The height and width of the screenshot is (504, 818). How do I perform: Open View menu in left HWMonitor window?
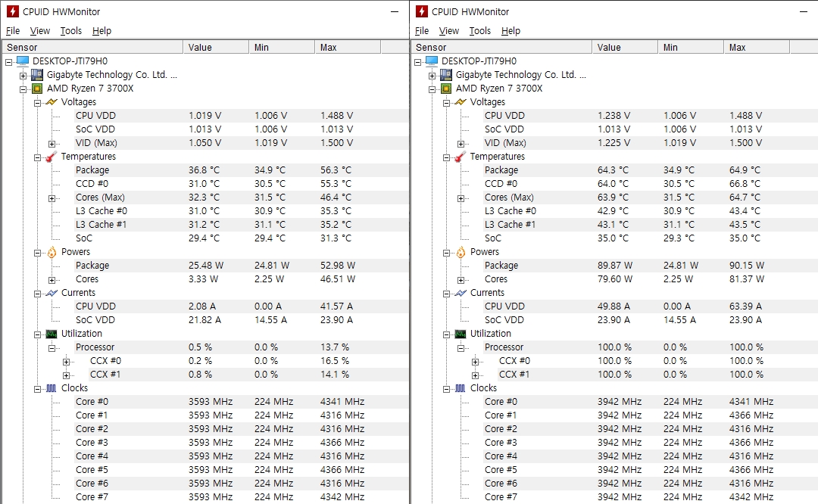pyautogui.click(x=39, y=31)
